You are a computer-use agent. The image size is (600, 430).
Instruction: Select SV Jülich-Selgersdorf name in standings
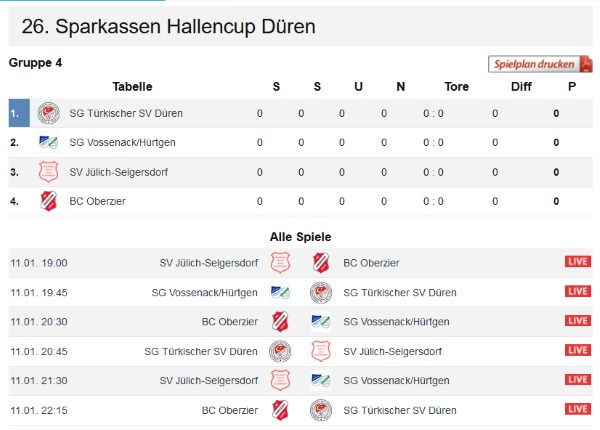pyautogui.click(x=119, y=172)
